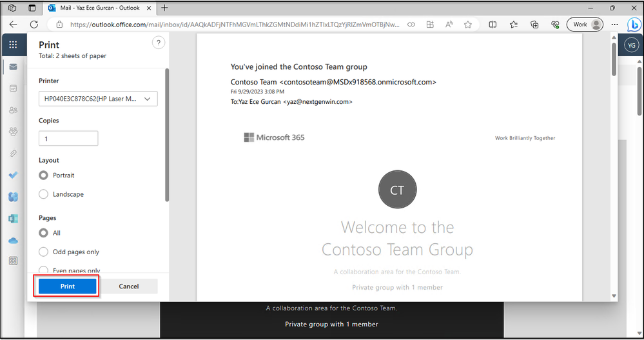Click the address bar URL

[235, 25]
